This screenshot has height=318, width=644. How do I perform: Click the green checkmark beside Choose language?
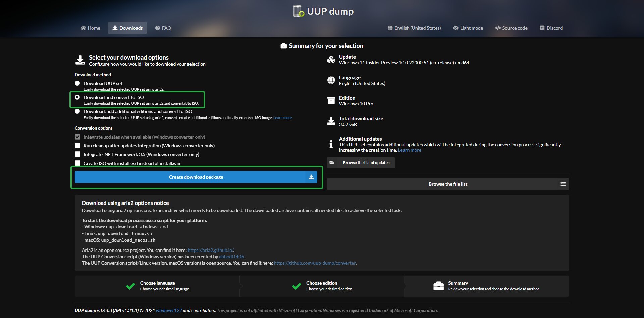(x=130, y=286)
